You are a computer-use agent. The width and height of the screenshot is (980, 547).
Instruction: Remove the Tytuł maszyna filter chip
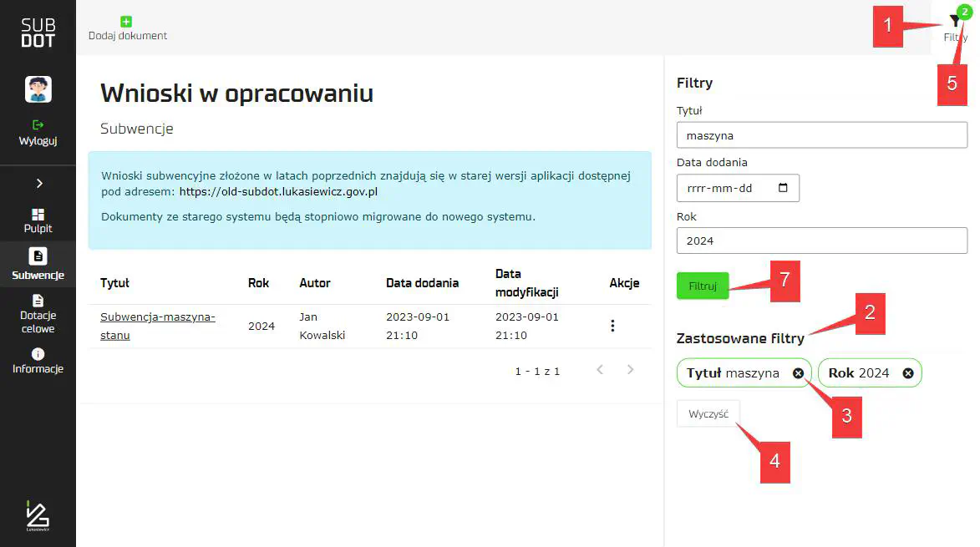click(798, 373)
